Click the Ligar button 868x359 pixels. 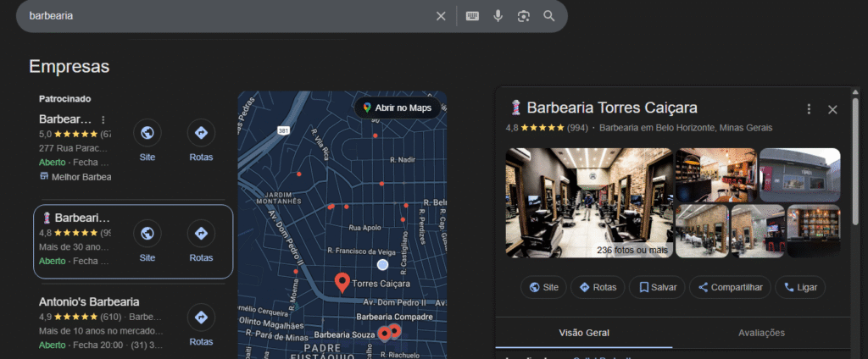click(801, 287)
